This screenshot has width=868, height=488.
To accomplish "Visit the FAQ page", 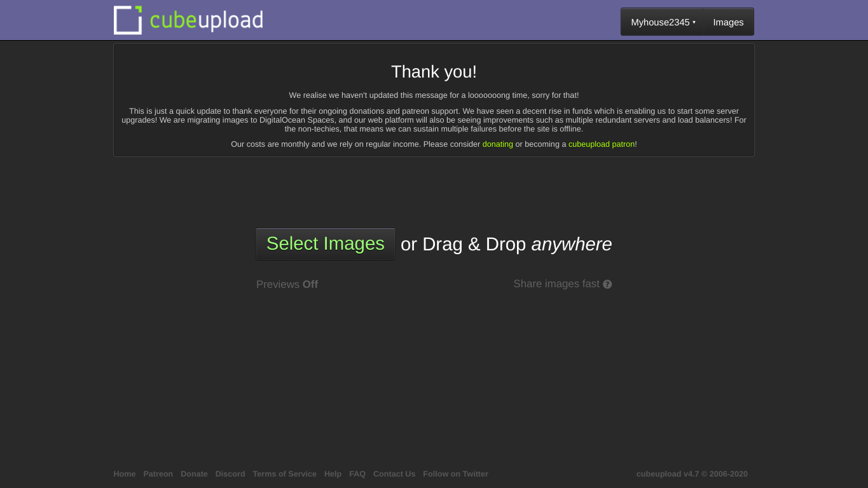I will click(x=357, y=474).
